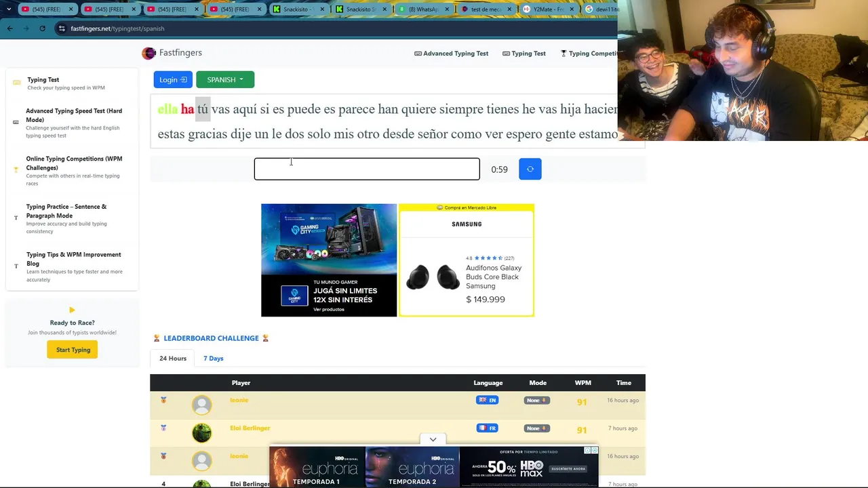The width and height of the screenshot is (868, 488).
Task: Click the play icon above Ready to Race
Action: point(72,310)
